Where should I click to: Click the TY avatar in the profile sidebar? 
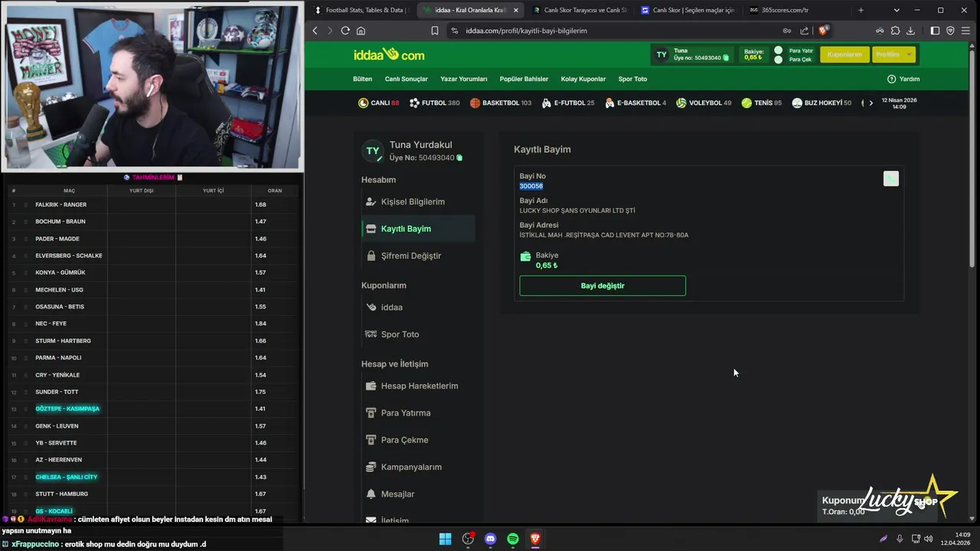(x=373, y=151)
